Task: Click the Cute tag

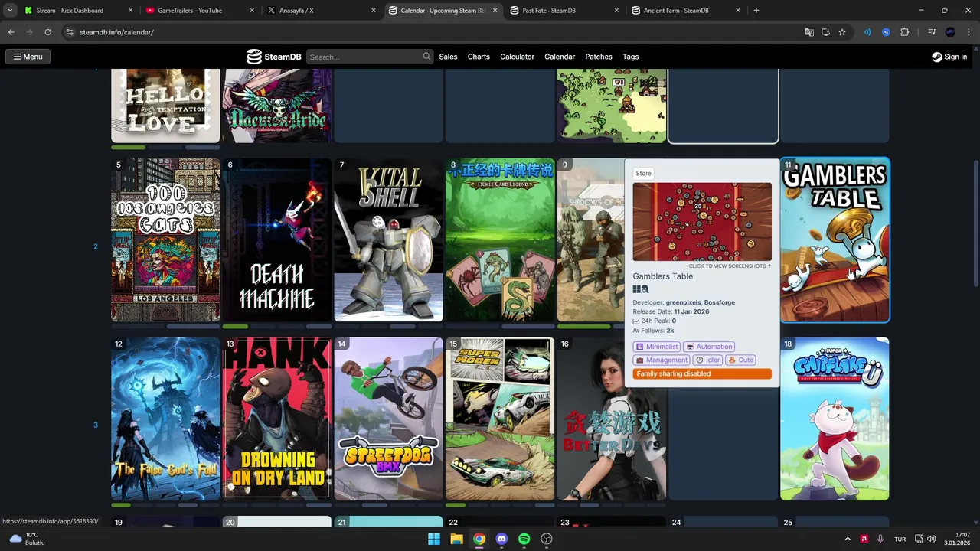Action: pyautogui.click(x=741, y=360)
